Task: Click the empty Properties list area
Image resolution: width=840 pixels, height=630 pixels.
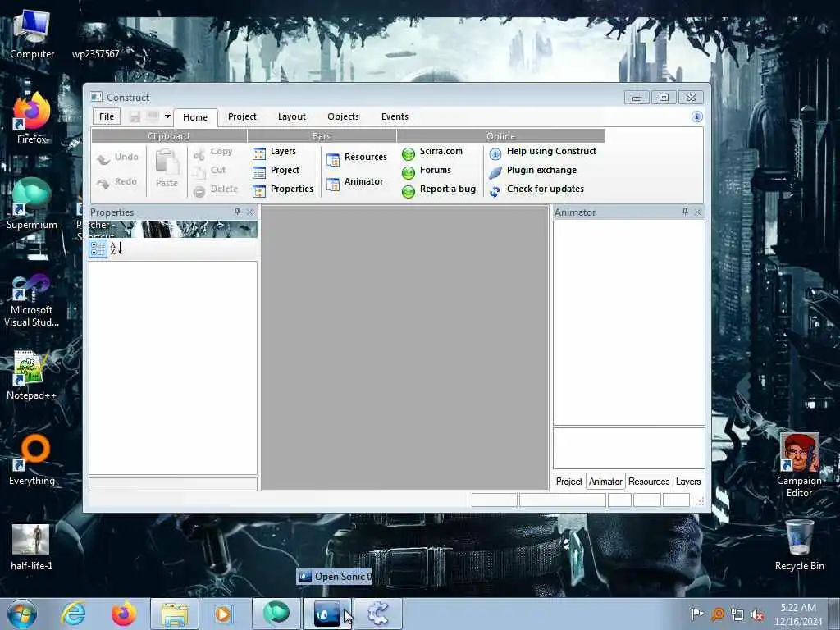Action: [x=173, y=368]
